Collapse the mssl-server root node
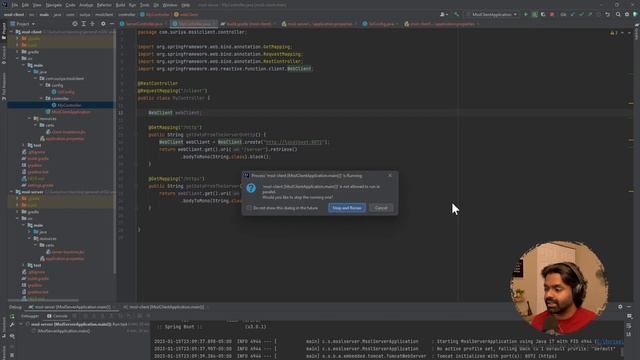This screenshot has width=640, height=360. pos(12,192)
